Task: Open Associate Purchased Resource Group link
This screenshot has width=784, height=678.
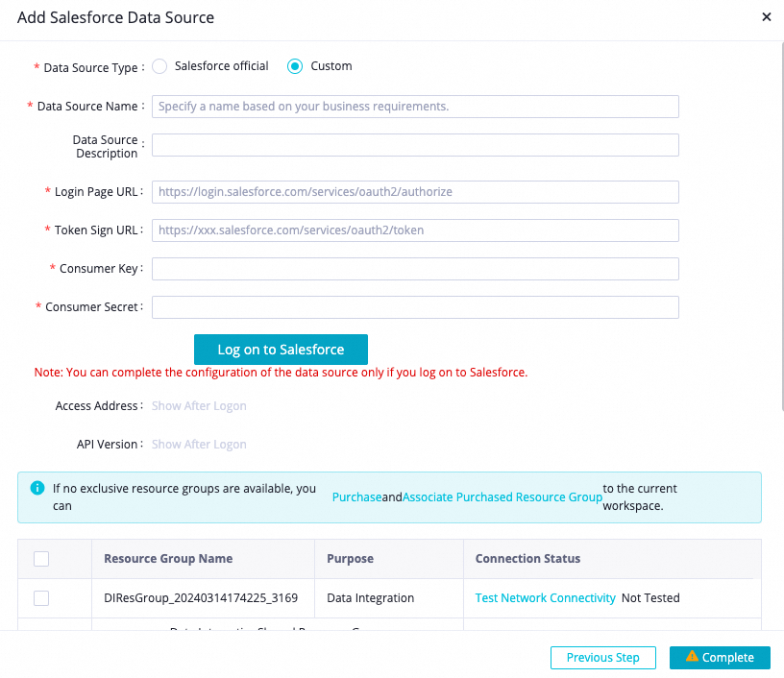Action: tap(502, 497)
